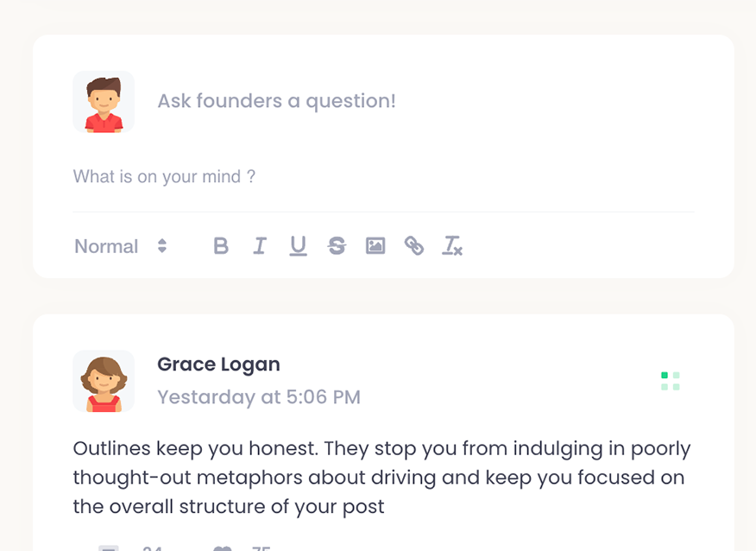Apply italic formatting
This screenshot has height=551, width=756.
pos(259,246)
